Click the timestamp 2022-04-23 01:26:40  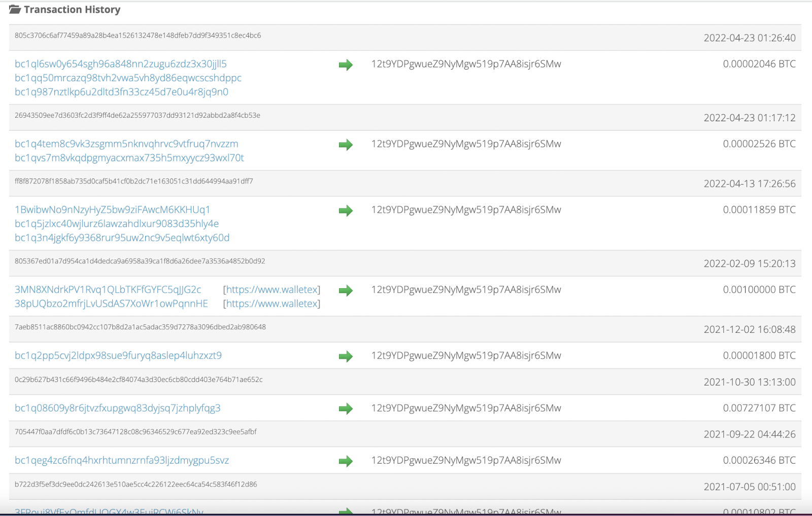pos(750,38)
